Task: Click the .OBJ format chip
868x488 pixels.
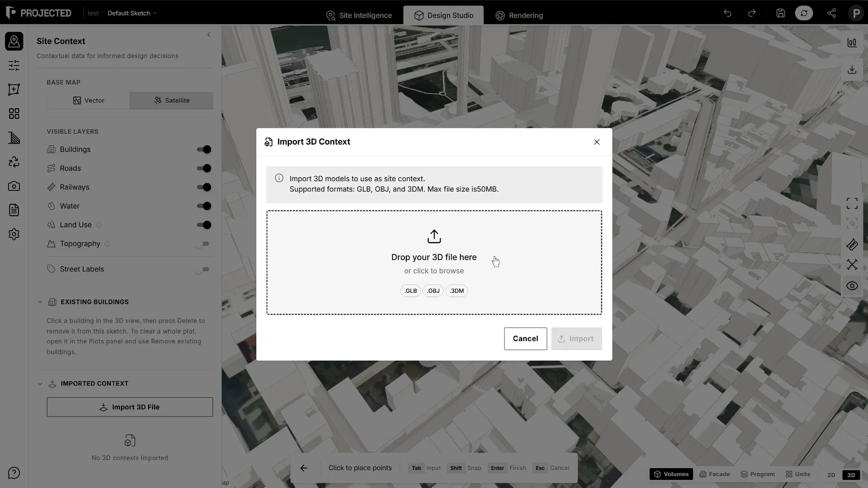Action: tap(433, 291)
